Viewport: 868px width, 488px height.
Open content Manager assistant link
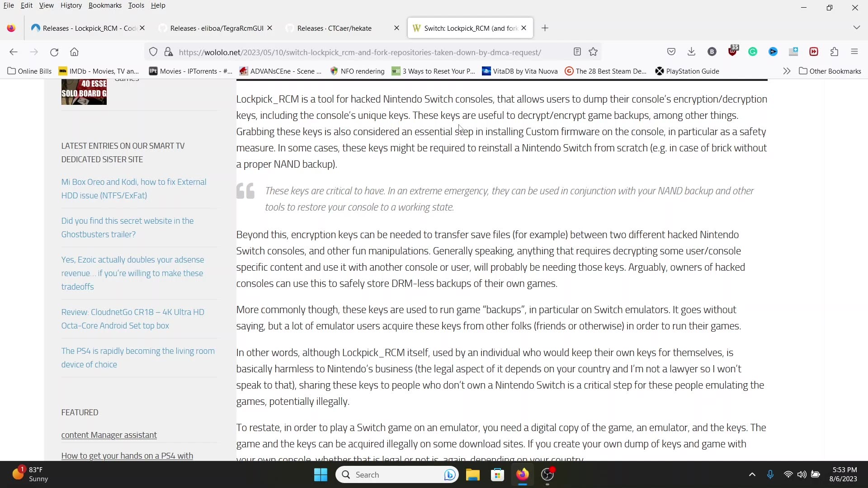coord(109,435)
